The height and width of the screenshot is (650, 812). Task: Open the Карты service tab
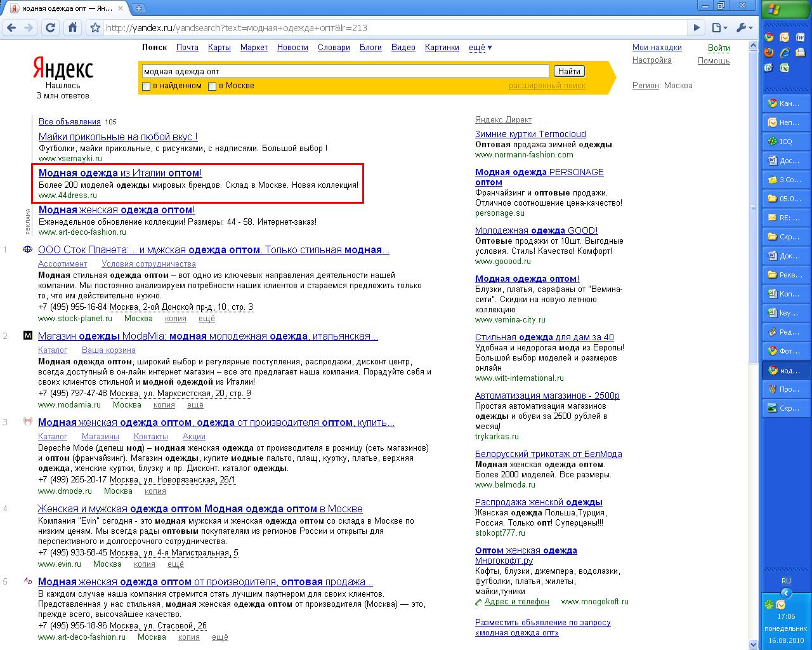click(219, 48)
